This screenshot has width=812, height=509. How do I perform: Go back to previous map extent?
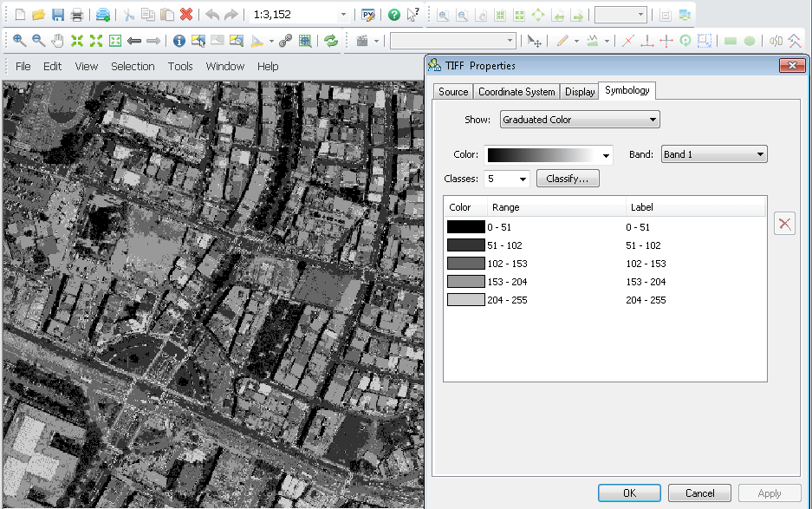click(134, 40)
